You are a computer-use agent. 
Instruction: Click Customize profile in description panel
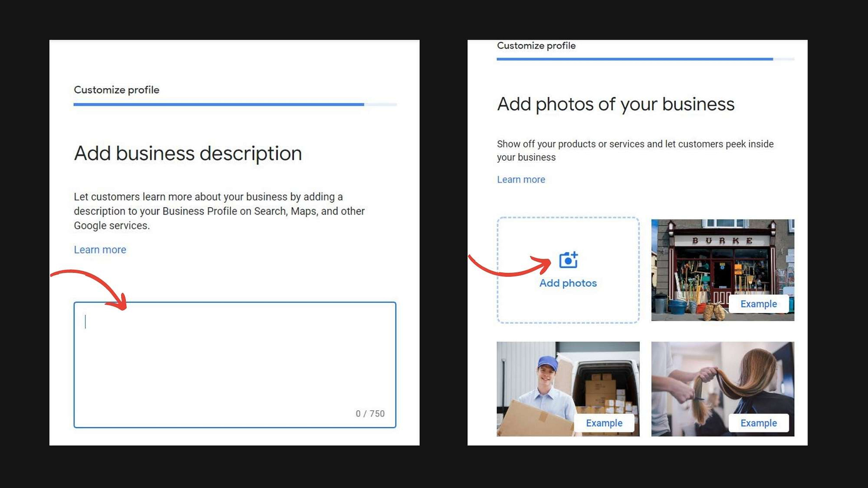point(117,89)
